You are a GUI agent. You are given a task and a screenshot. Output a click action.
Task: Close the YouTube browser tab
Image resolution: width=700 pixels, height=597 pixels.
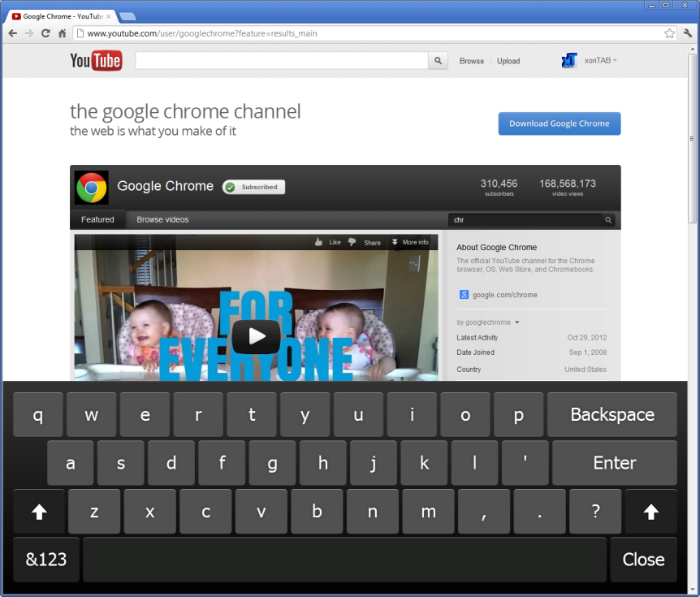pos(109,16)
